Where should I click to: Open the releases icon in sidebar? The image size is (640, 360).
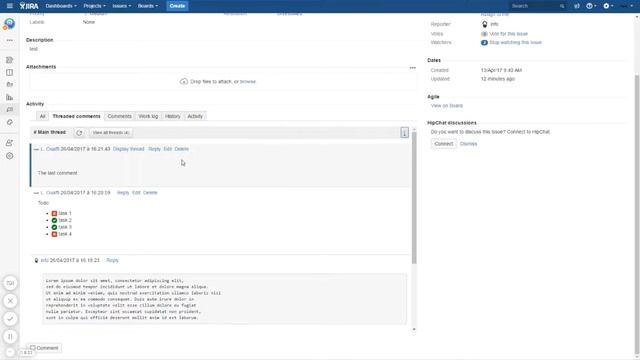[x=9, y=84]
